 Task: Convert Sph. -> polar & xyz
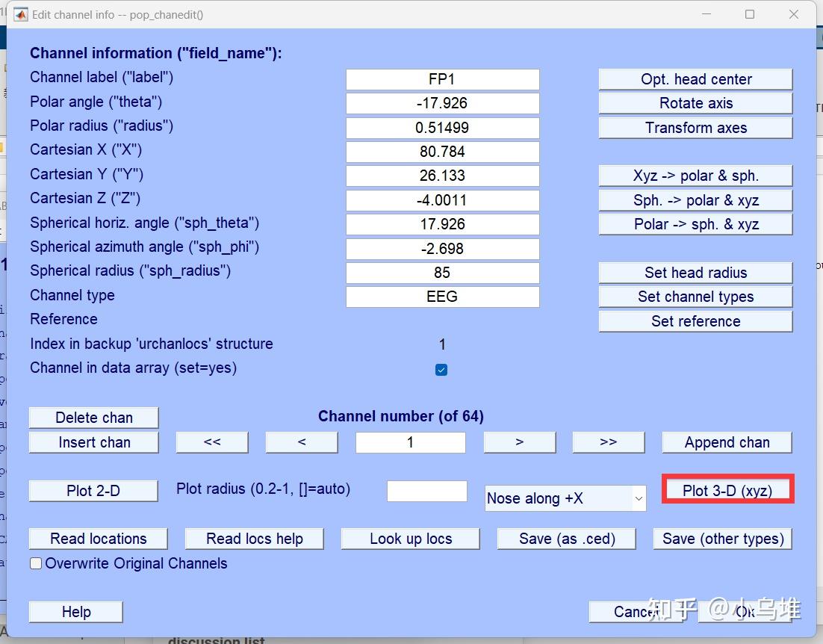point(694,200)
